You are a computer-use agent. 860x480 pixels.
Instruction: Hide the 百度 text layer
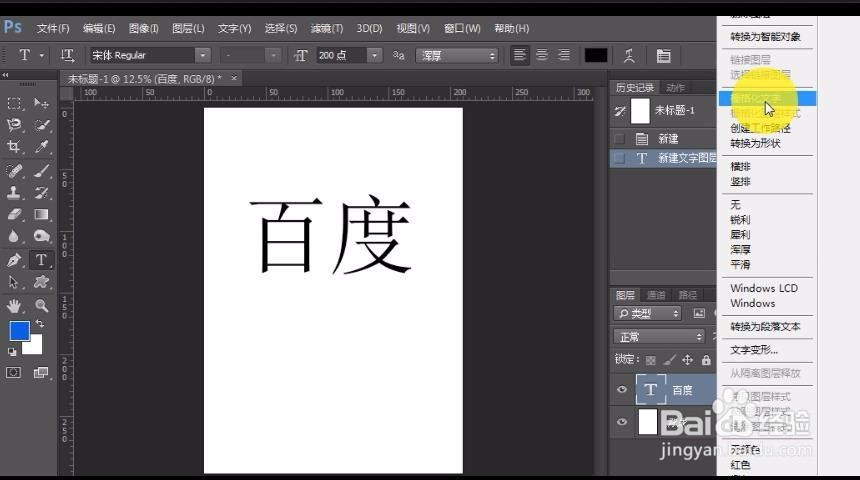pyautogui.click(x=622, y=389)
